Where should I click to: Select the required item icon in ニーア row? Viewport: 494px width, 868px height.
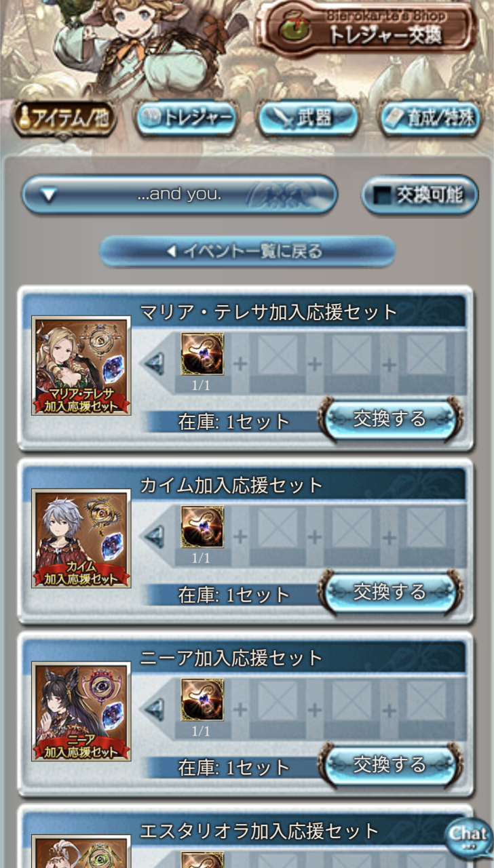202,700
